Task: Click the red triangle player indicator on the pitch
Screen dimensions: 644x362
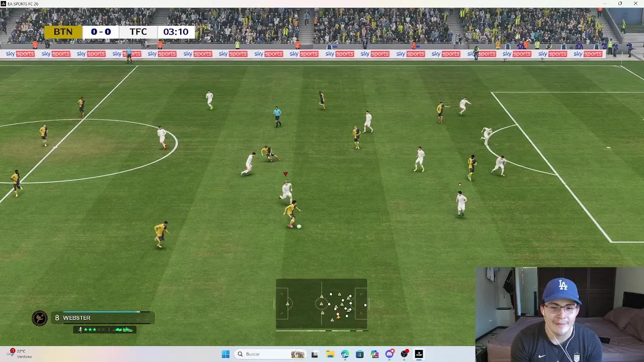Action: click(285, 174)
